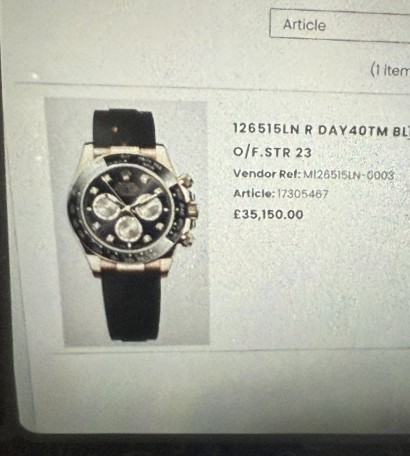Click the right sub-dial on watch
The width and height of the screenshot is (410, 456).
tap(149, 207)
